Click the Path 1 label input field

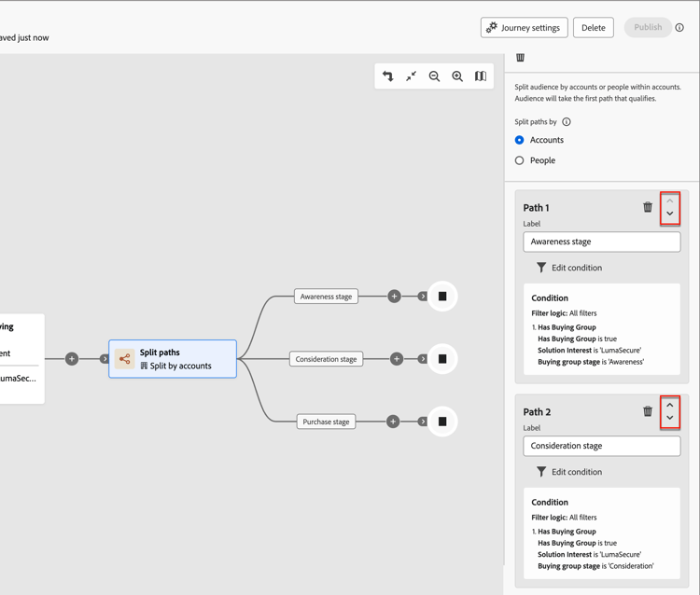pos(602,242)
